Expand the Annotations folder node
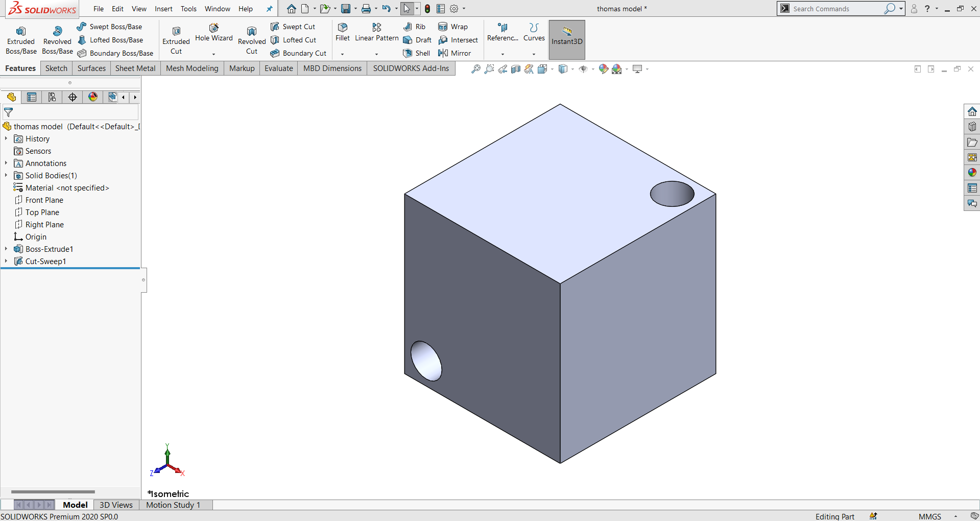Image resolution: width=980 pixels, height=521 pixels. [6, 163]
